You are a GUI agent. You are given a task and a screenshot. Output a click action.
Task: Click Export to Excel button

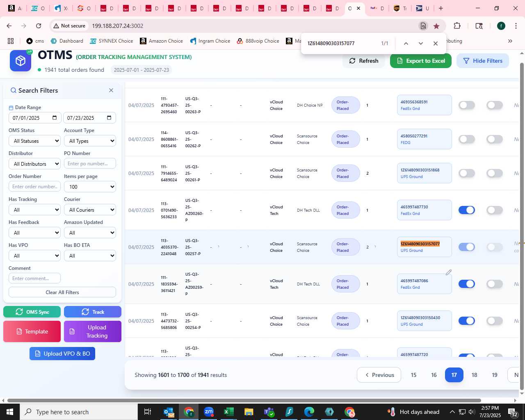click(421, 61)
